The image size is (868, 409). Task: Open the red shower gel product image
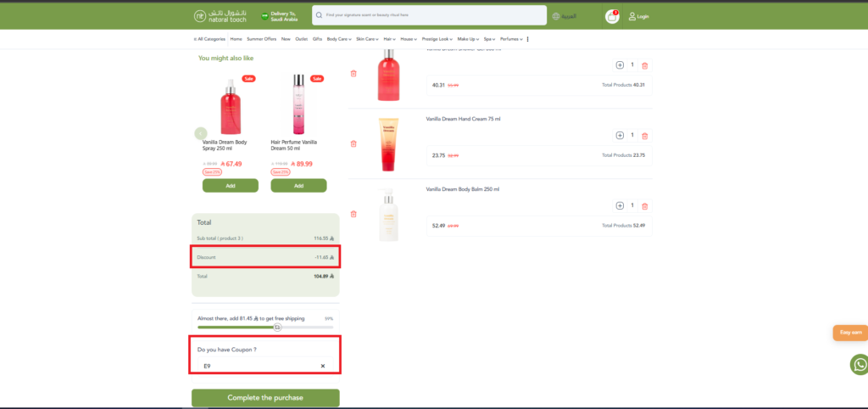click(x=388, y=76)
